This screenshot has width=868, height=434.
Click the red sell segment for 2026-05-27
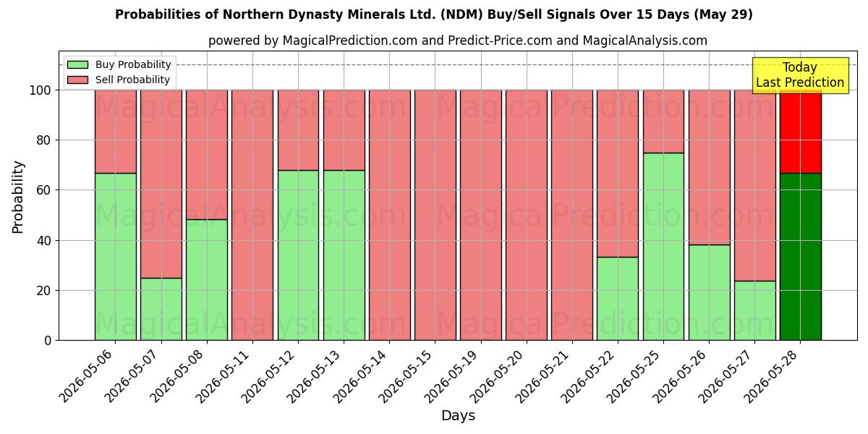coord(754,185)
